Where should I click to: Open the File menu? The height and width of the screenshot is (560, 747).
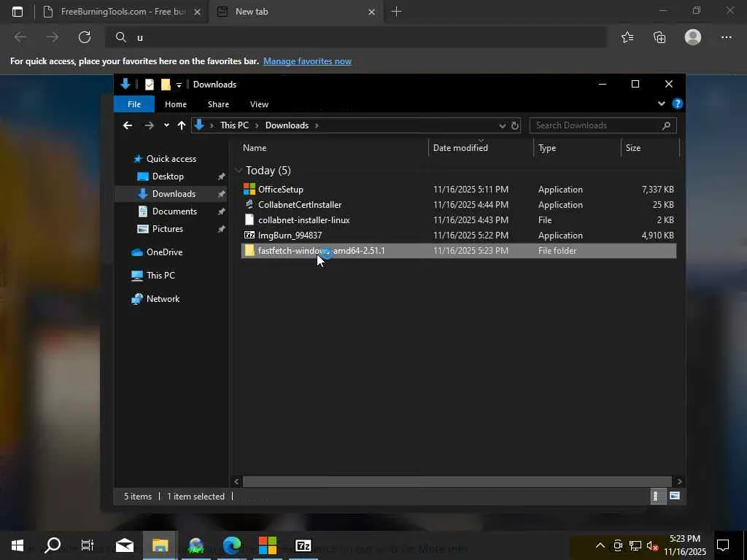134,104
